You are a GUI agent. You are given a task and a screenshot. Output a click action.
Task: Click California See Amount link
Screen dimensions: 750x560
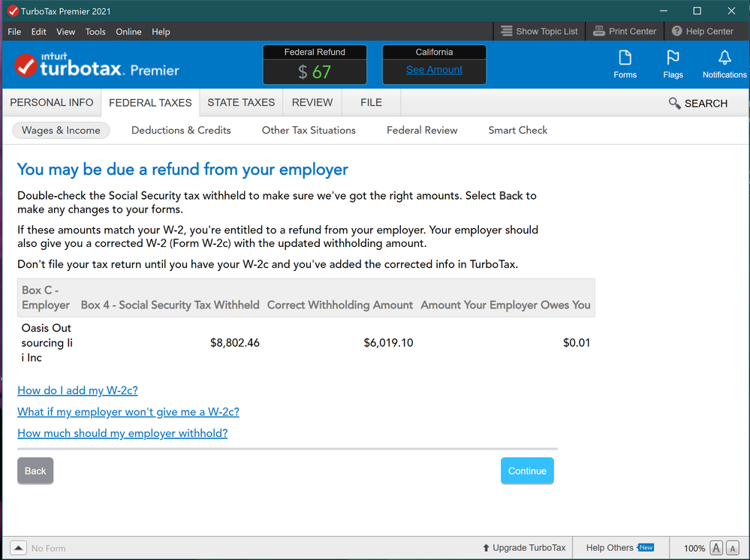(x=434, y=70)
